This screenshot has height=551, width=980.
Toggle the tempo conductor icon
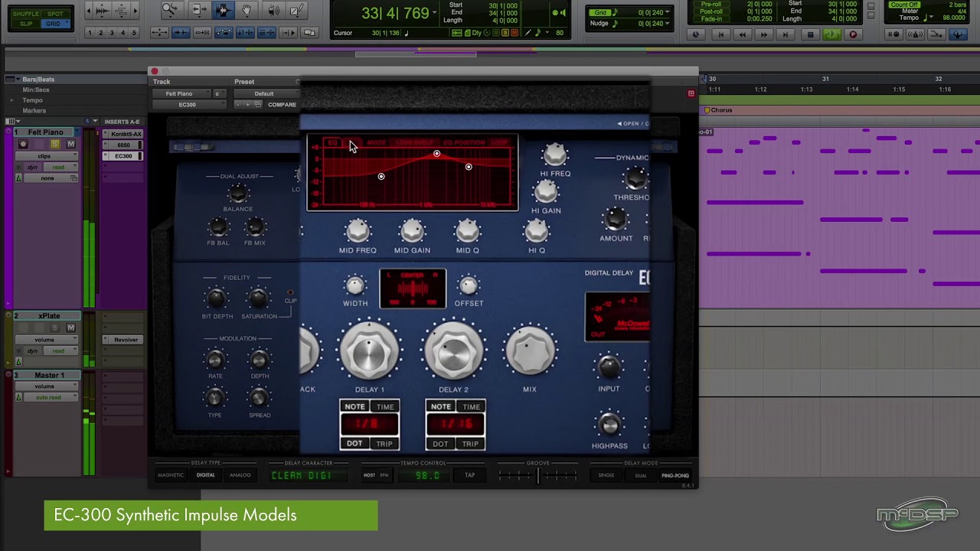[x=958, y=34]
